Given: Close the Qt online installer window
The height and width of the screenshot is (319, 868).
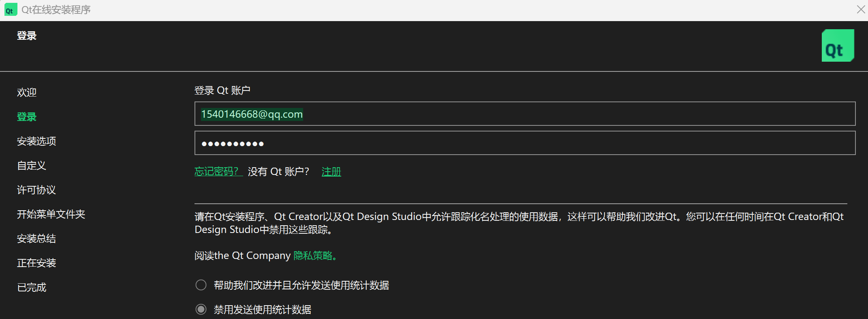Looking at the screenshot, I should tap(861, 9).
